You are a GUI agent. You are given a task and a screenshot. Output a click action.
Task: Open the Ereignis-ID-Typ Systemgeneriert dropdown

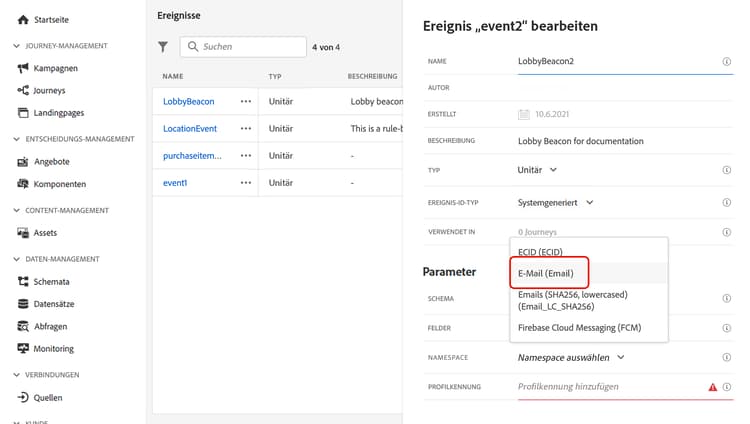(x=555, y=202)
